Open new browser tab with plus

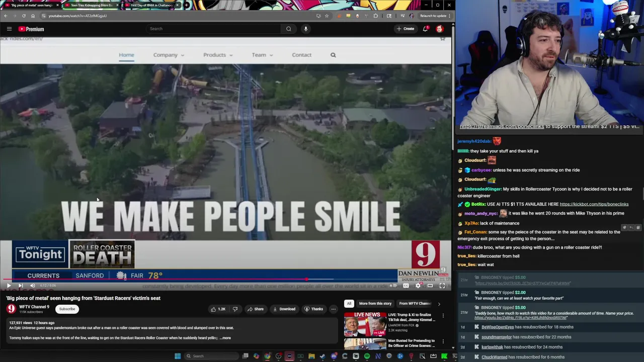coord(187,5)
